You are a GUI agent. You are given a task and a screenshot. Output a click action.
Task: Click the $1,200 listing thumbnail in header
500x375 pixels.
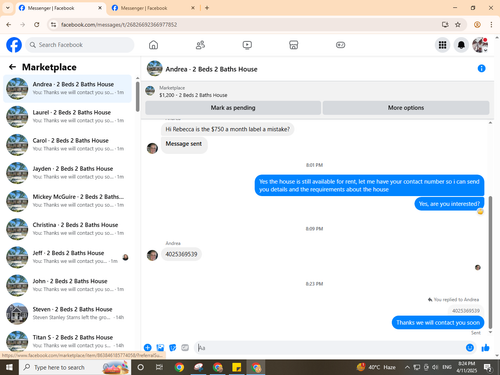150,91
